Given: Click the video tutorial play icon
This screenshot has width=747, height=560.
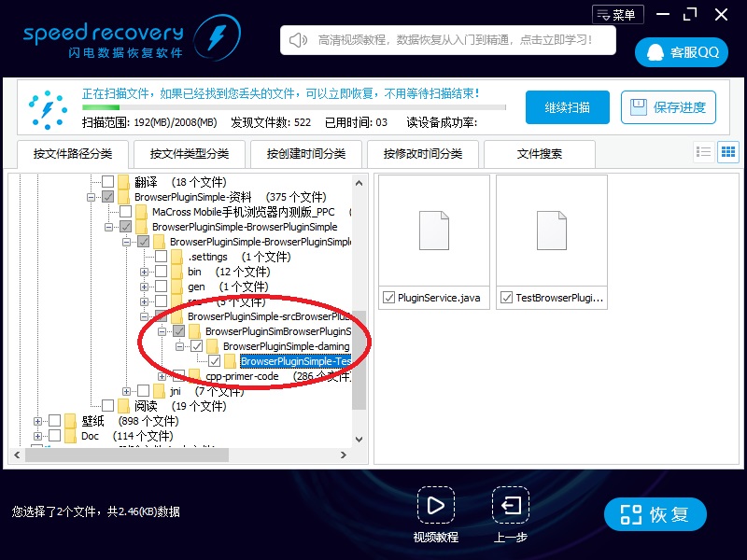Looking at the screenshot, I should (x=435, y=506).
